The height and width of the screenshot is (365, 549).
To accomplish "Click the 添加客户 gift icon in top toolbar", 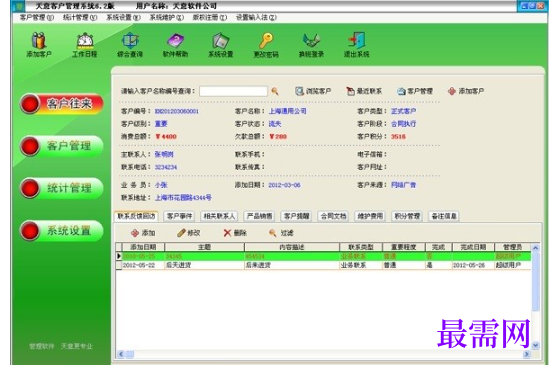I will (39, 44).
